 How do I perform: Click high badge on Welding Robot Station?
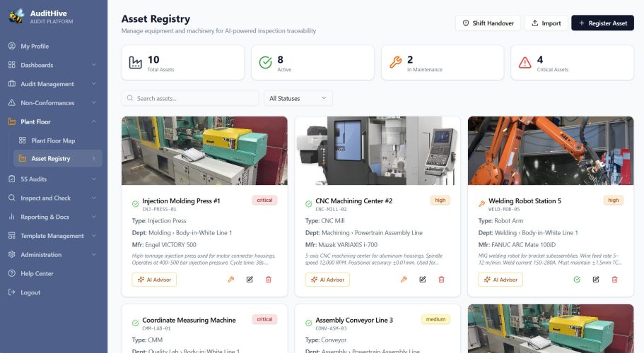point(614,200)
